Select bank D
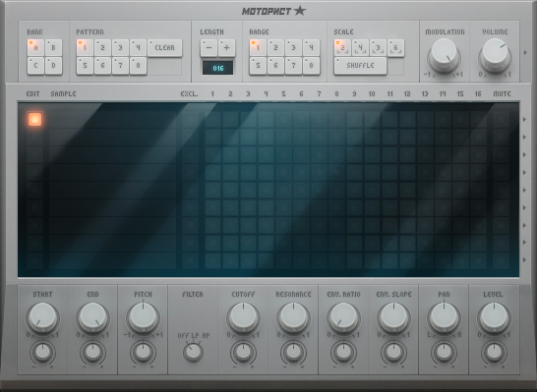Screen dimensions: 537x392 click(x=53, y=66)
